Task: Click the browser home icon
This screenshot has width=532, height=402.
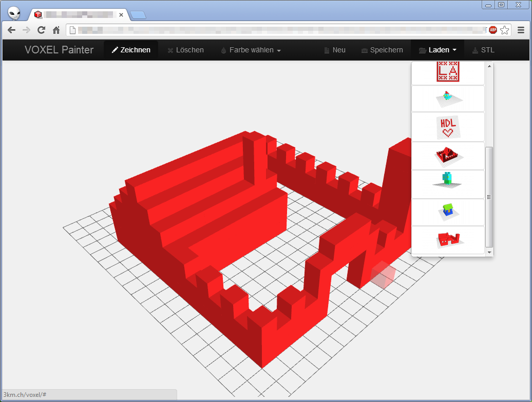Action: tap(56, 30)
